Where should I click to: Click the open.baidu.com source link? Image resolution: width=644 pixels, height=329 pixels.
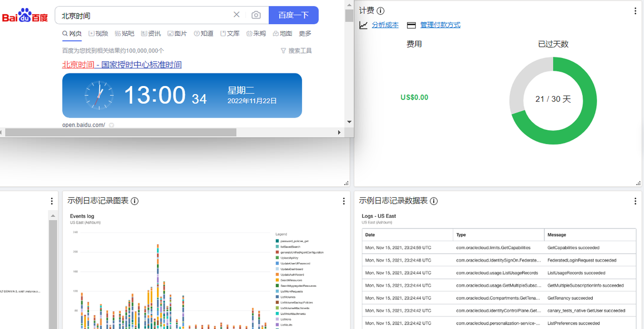(84, 125)
